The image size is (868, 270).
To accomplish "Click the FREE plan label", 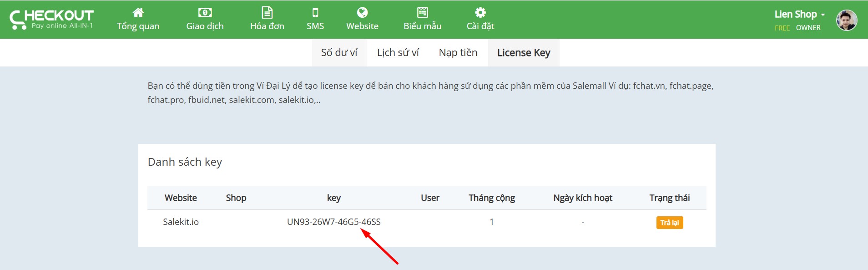I will point(782,28).
